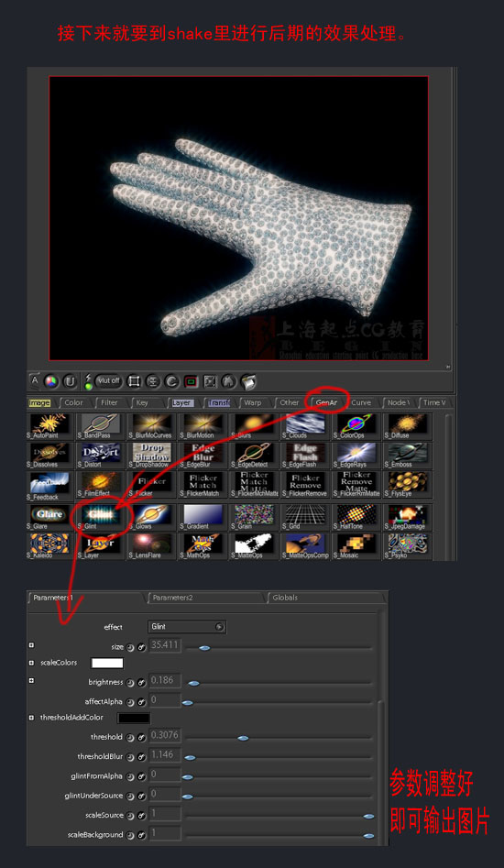This screenshot has height=868, width=504.
Task: Switch to the Layer node tab
Action: click(x=182, y=402)
